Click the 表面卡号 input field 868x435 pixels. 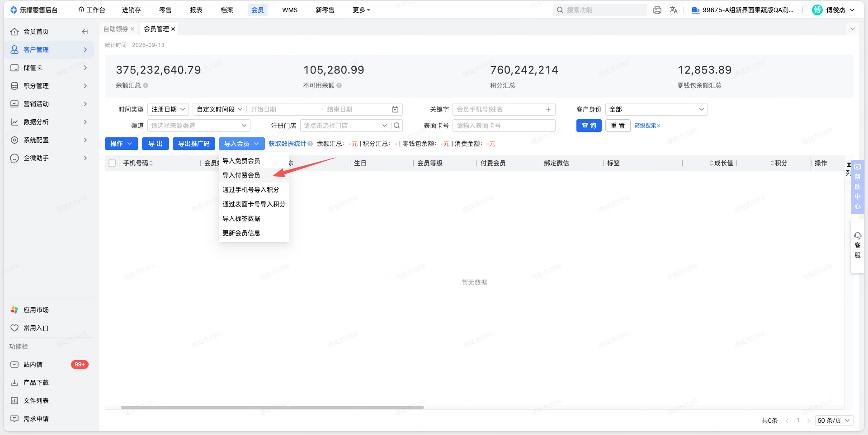(x=504, y=126)
